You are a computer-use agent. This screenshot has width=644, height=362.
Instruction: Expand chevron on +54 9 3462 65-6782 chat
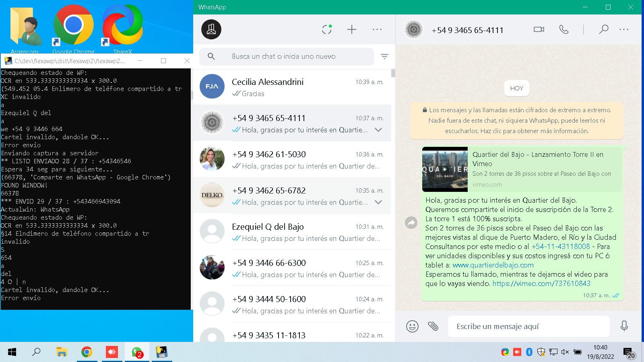(x=378, y=202)
